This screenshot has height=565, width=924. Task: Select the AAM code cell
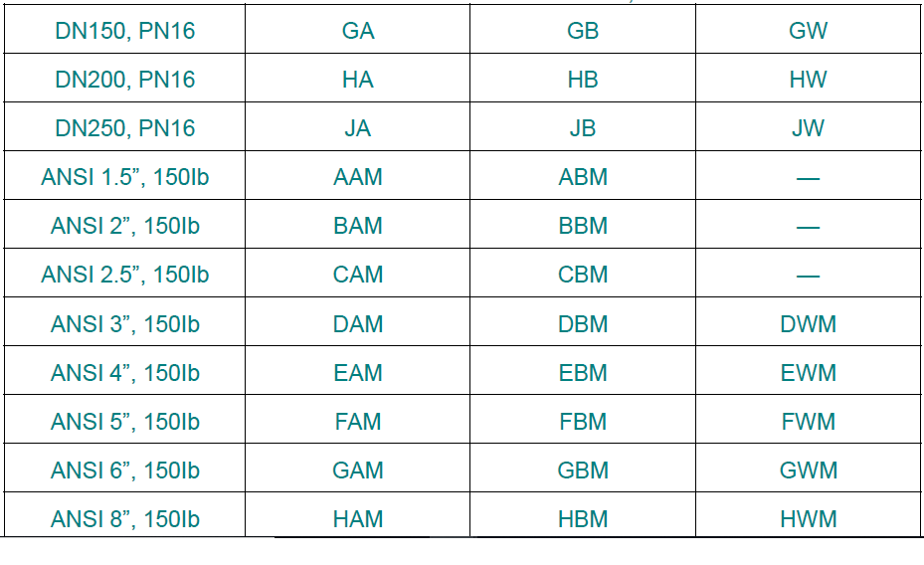(x=358, y=177)
